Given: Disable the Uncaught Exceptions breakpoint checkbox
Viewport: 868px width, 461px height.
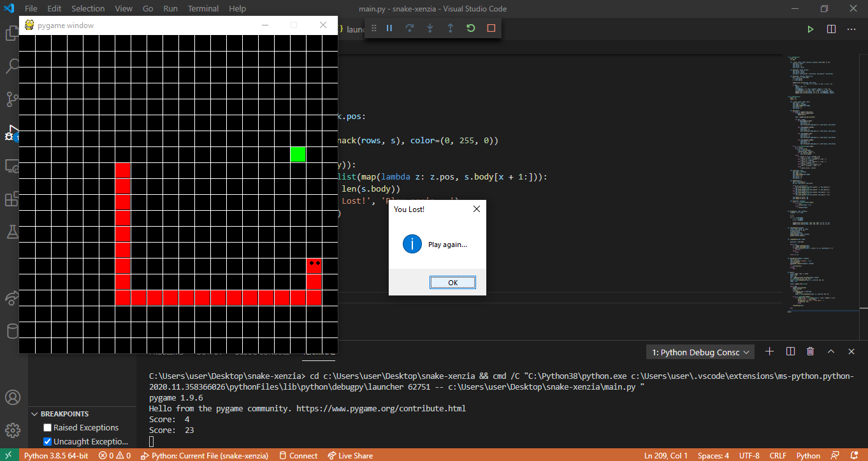Looking at the screenshot, I should 47,441.
